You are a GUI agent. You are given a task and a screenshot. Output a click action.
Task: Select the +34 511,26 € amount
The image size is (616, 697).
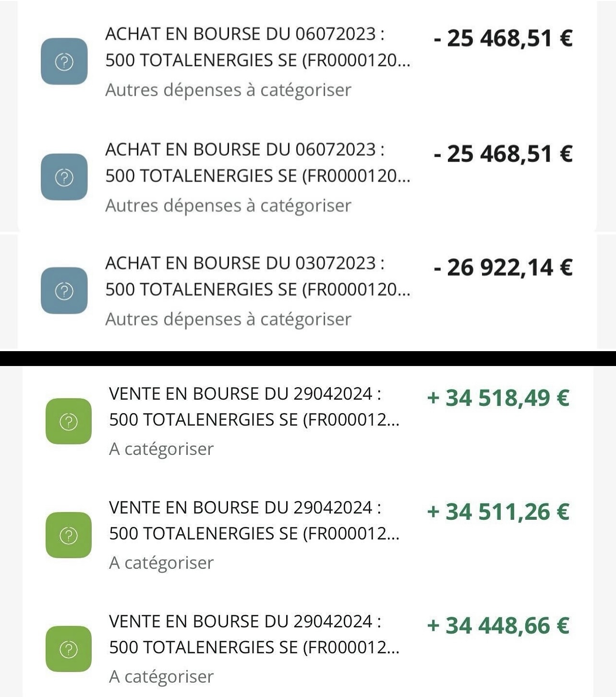tap(498, 512)
